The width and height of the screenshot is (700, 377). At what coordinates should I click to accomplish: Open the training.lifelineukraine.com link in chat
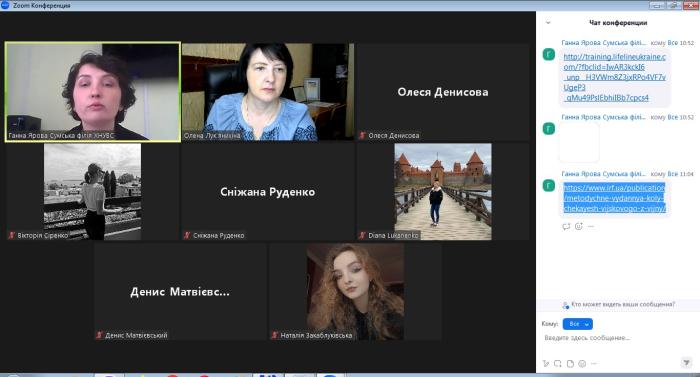click(x=614, y=77)
